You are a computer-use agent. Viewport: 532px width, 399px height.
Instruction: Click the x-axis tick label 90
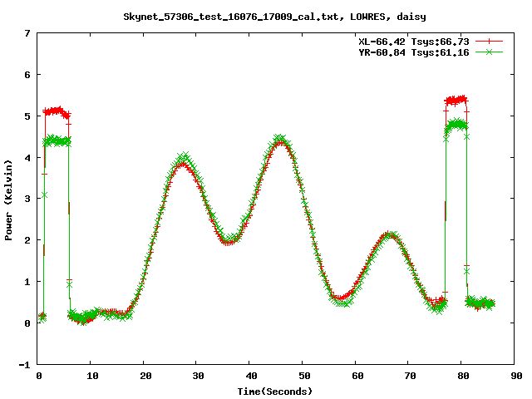coord(516,376)
